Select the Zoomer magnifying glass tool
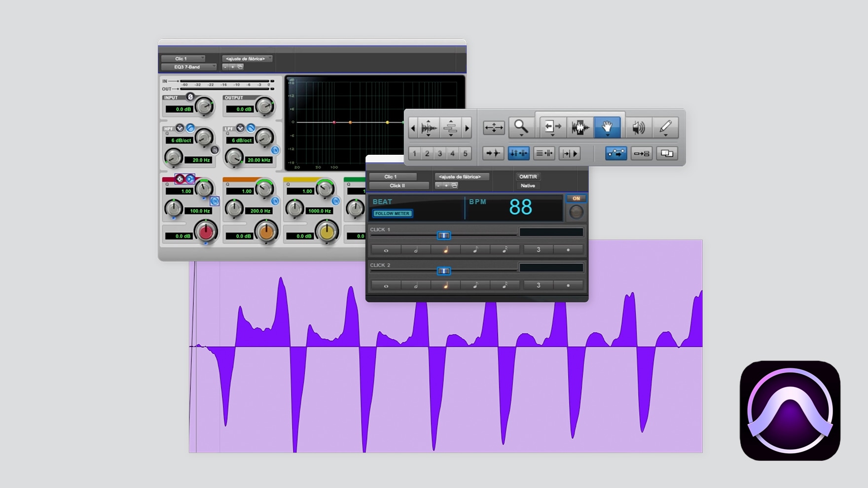Screen dimensions: 868x488 pos(521,127)
